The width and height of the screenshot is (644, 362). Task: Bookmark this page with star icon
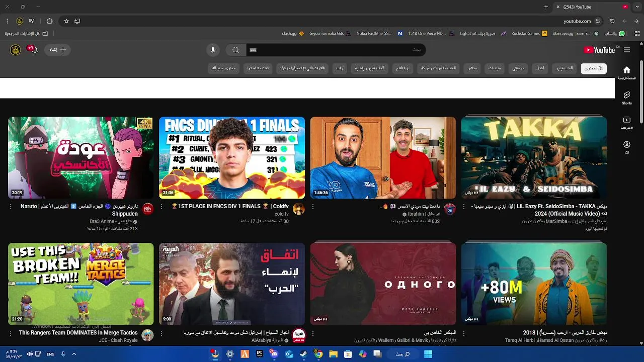[66, 21]
